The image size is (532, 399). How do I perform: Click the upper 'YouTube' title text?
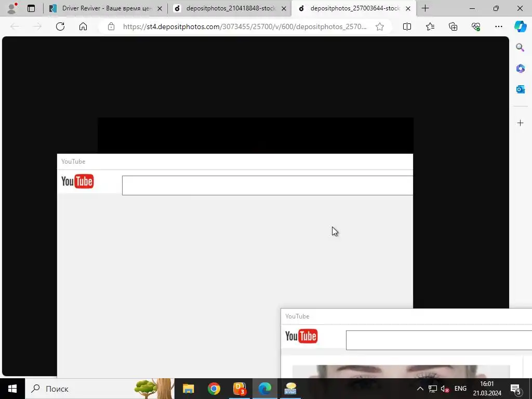73,162
